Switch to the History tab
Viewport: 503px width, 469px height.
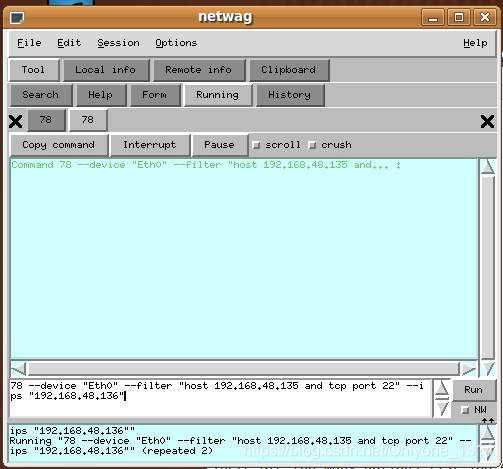290,95
